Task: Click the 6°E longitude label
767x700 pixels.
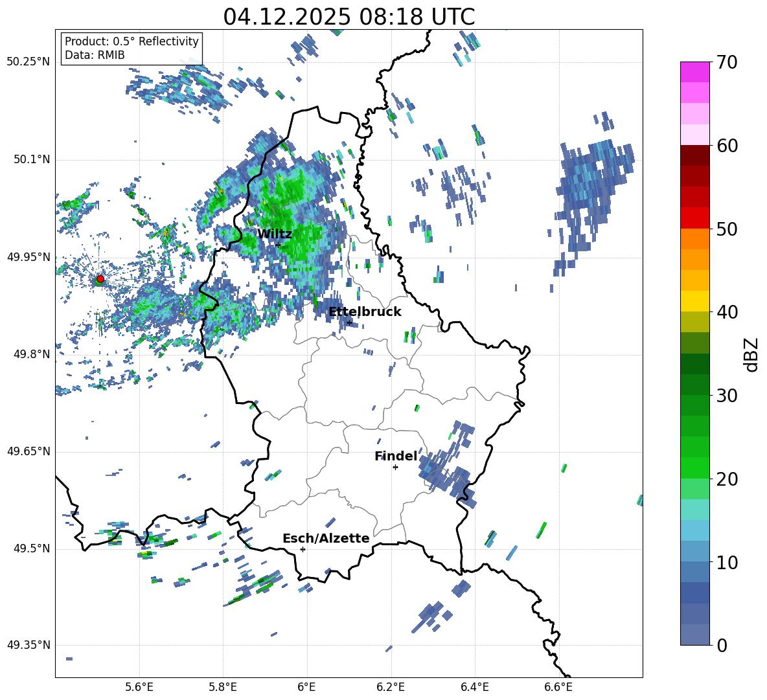Action: coord(306,687)
